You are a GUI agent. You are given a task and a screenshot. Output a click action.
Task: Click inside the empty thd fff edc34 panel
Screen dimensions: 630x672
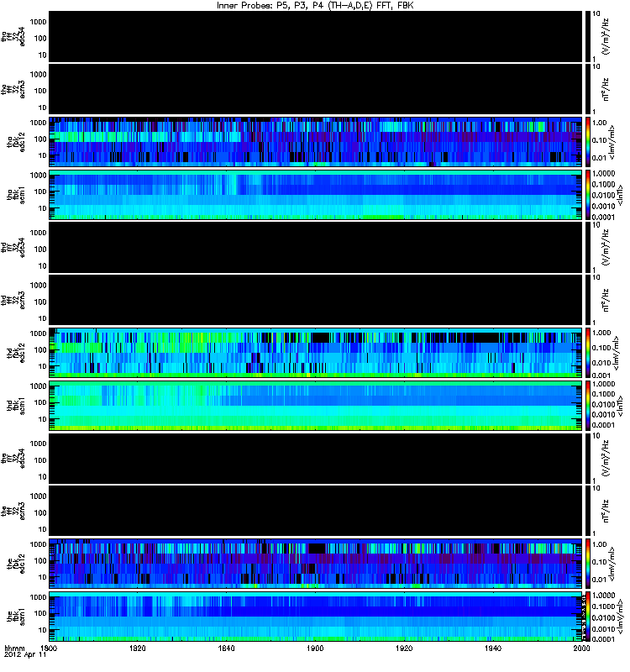[x=316, y=248]
